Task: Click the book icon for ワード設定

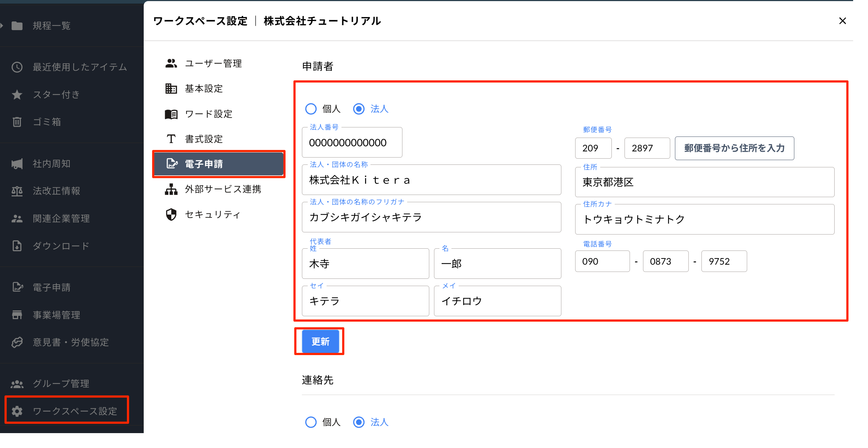Action: (171, 114)
